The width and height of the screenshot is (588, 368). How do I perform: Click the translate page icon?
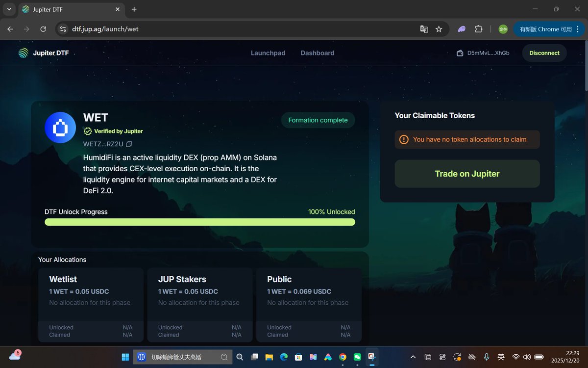[424, 29]
